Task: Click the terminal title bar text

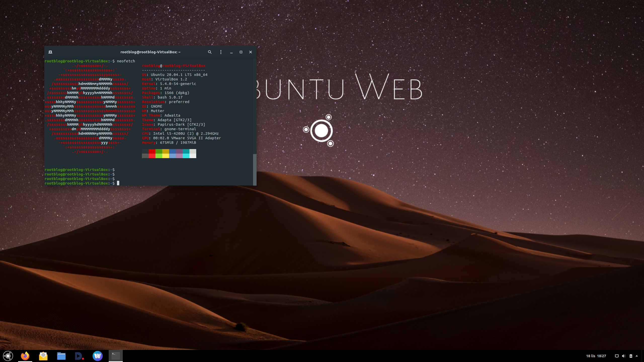Action: (150, 52)
